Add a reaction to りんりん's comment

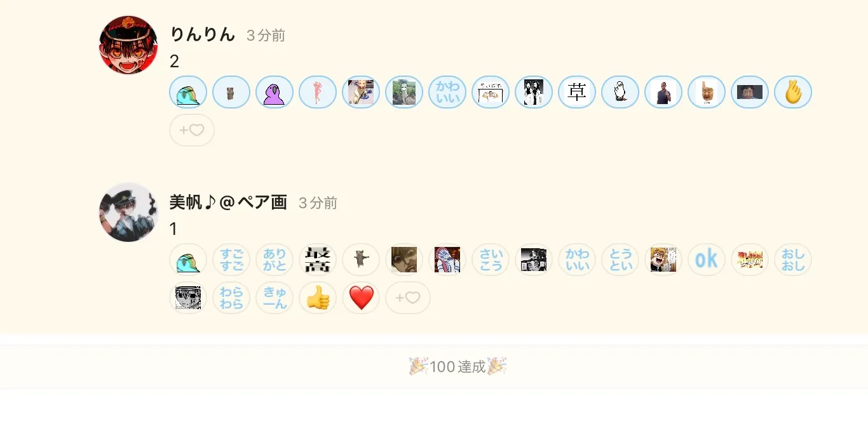[x=192, y=130]
